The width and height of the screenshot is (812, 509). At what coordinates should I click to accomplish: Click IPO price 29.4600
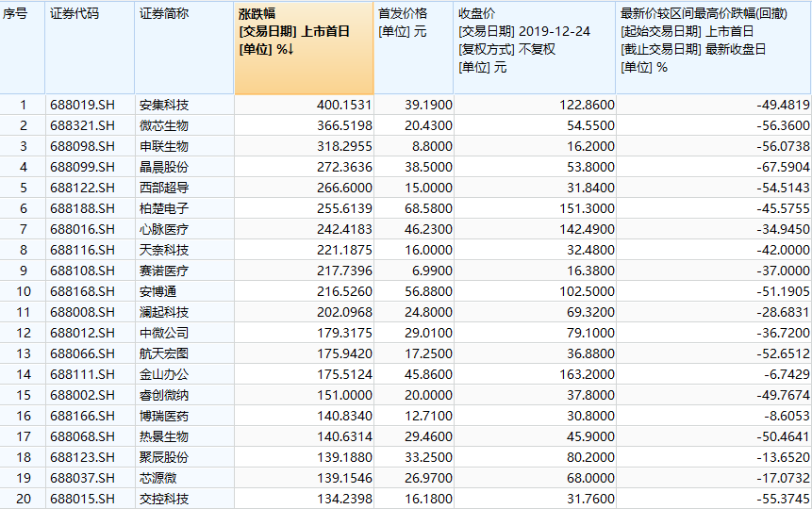(x=429, y=436)
